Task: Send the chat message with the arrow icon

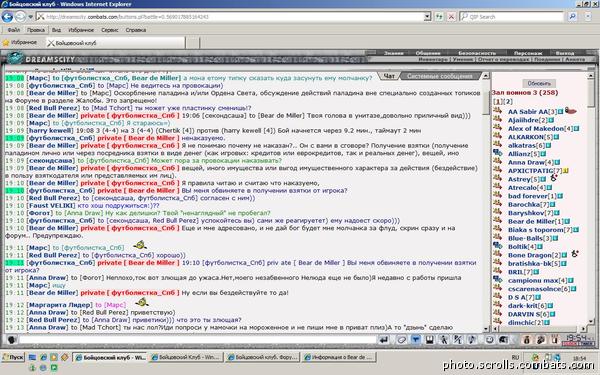Action: pos(384,340)
